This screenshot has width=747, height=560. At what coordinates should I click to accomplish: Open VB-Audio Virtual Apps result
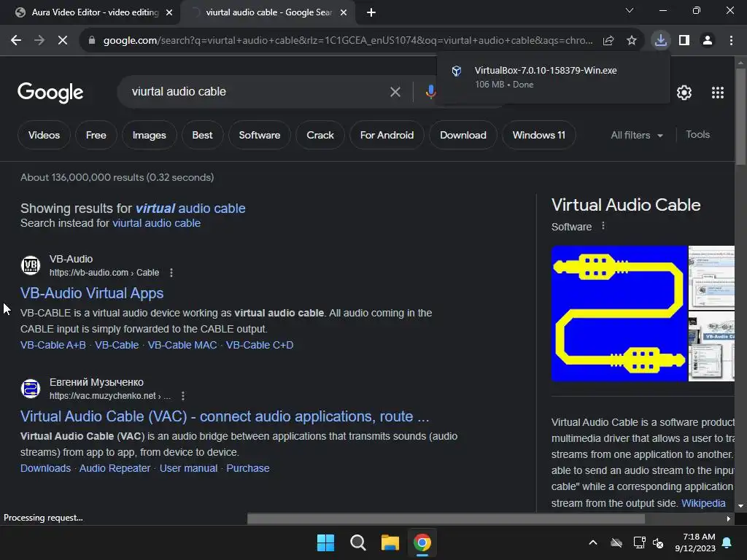92,293
